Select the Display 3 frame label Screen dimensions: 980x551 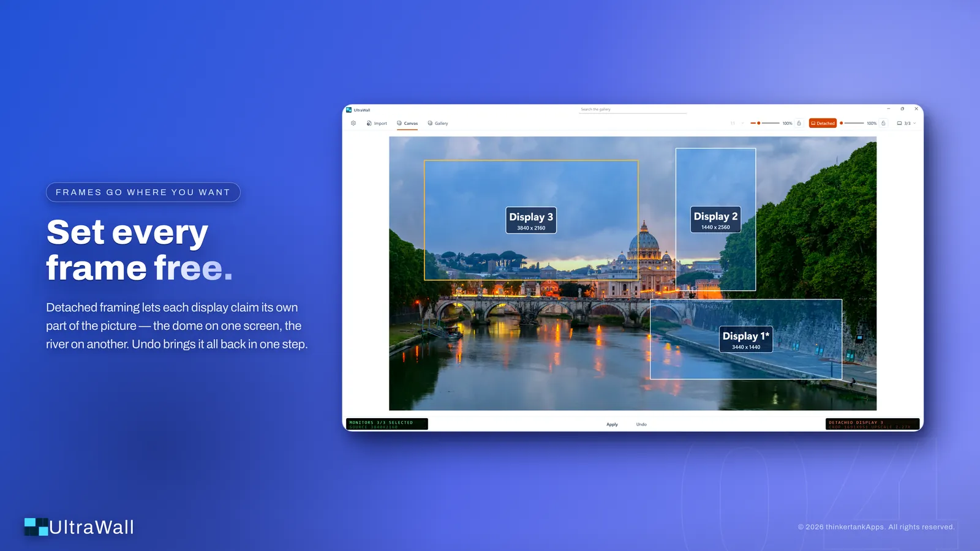[x=531, y=220]
